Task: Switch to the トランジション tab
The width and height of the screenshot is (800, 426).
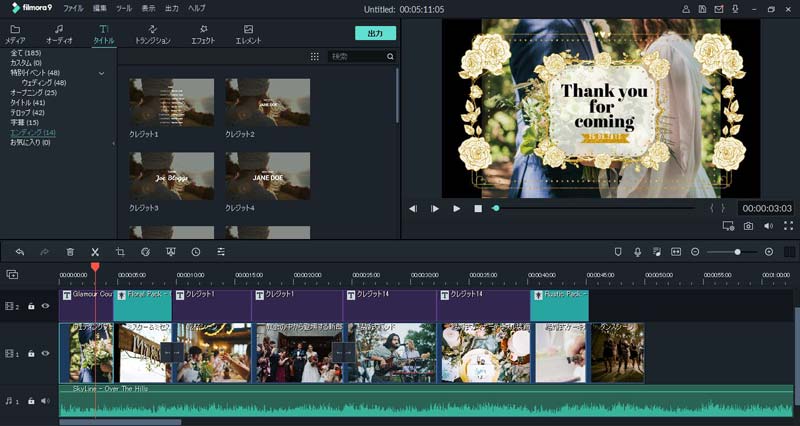Action: 153,35
